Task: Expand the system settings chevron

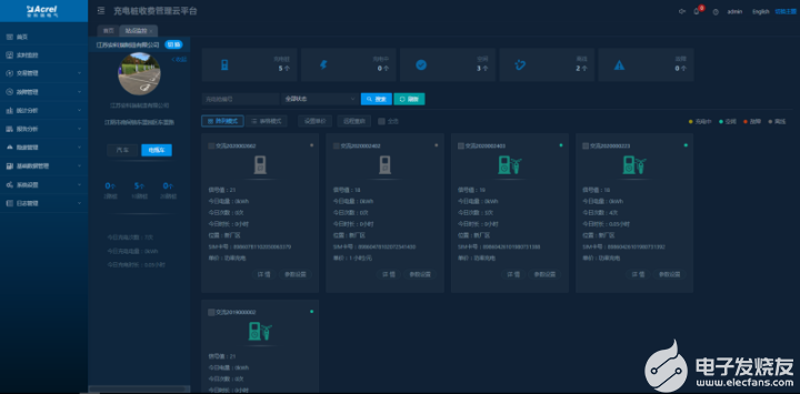Action: point(79,184)
